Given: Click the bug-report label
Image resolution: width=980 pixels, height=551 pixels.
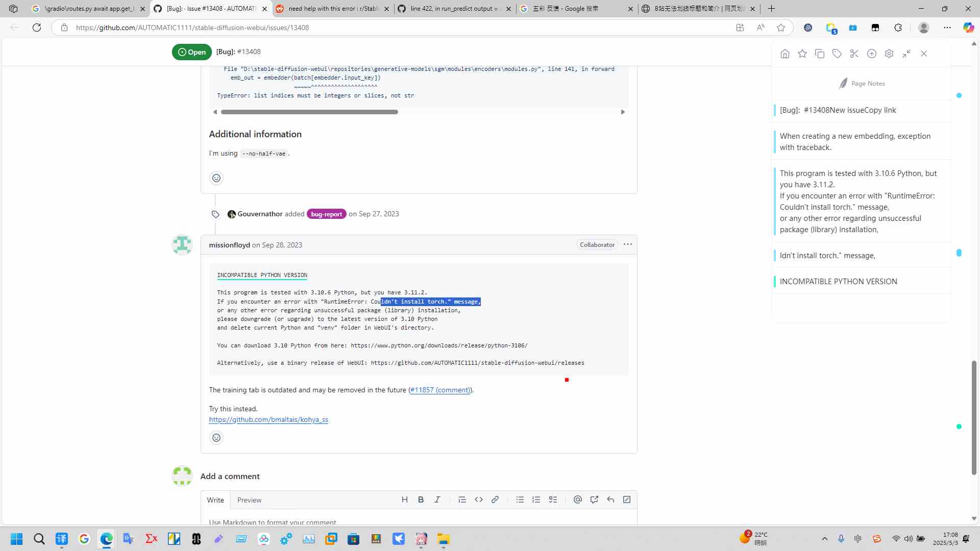Looking at the screenshot, I should [327, 214].
